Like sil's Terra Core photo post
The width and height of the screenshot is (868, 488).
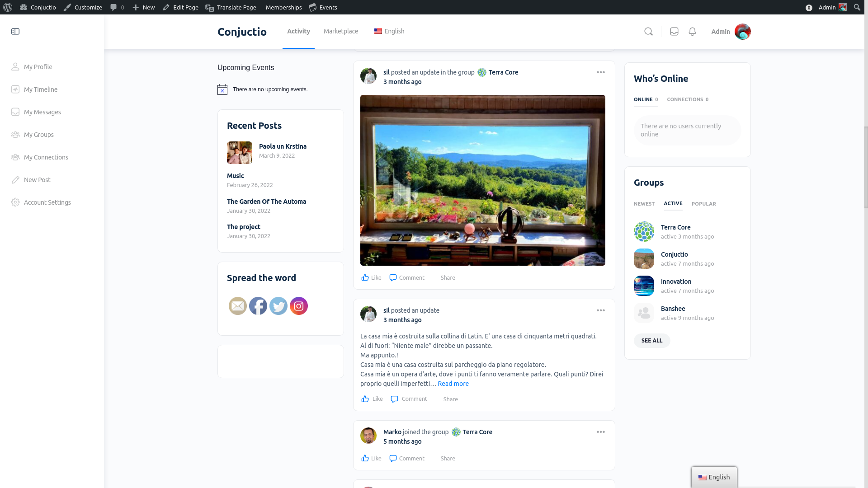[371, 277]
